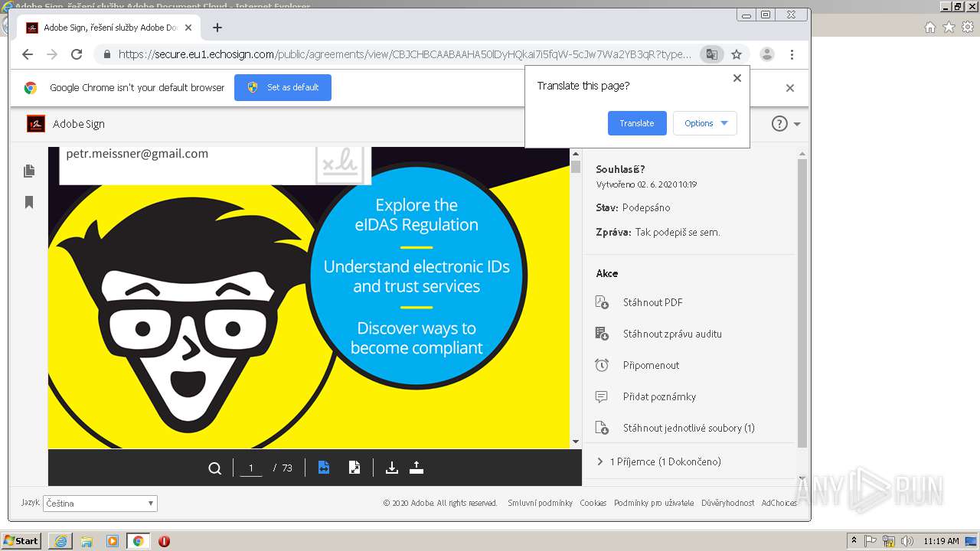View site security lock info
This screenshot has width=980, height=551.
106,54
